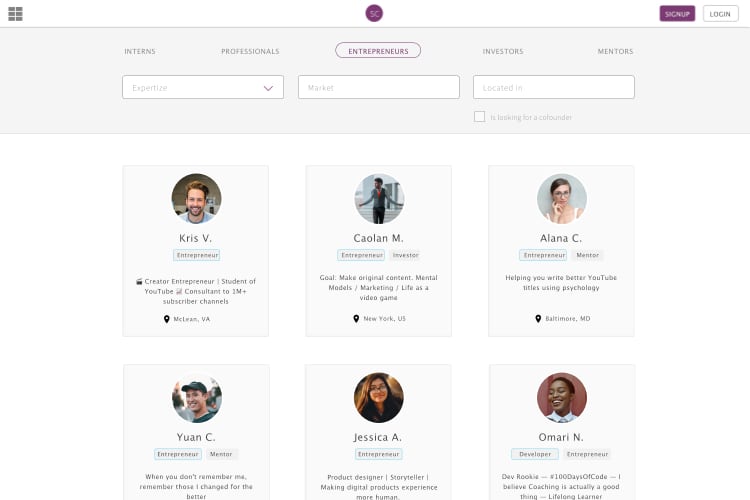
Task: Enable the 'Is looking for a cofounder' checkbox
Action: point(479,117)
